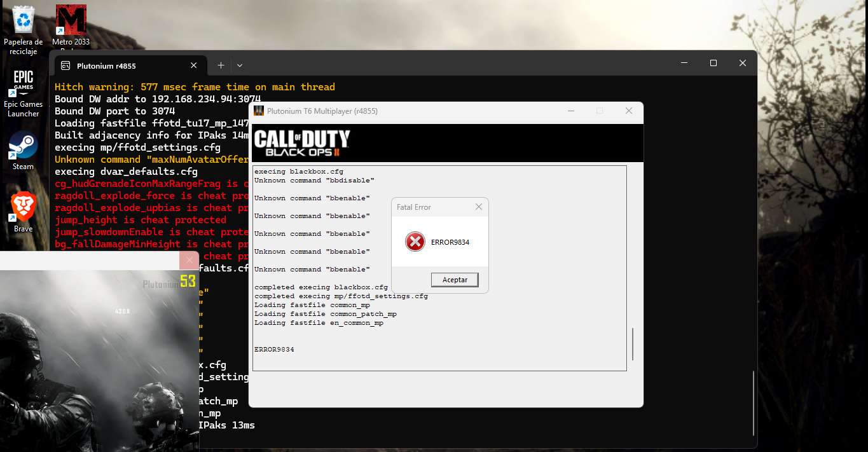Screen dimensions: 868x452
Task: Click the T6 console log scrollbar thumb
Action: (x=633, y=344)
